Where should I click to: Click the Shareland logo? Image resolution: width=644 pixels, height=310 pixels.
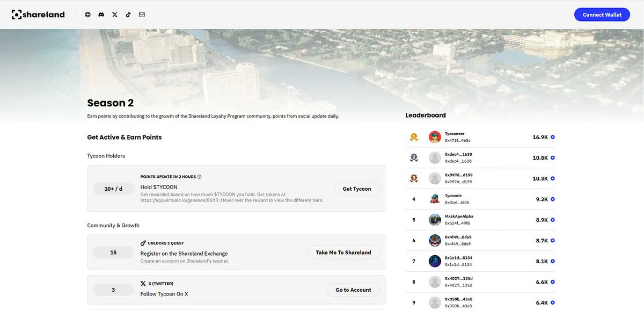click(x=38, y=15)
